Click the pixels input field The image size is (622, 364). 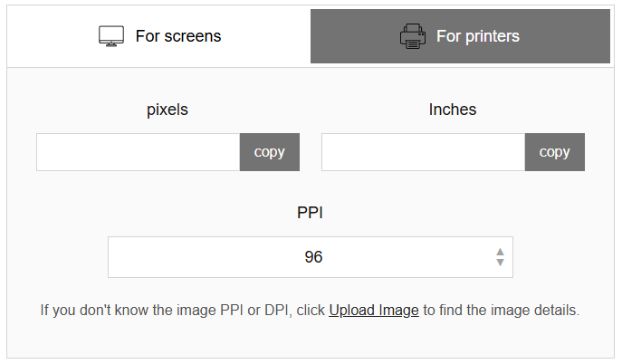pos(138,152)
